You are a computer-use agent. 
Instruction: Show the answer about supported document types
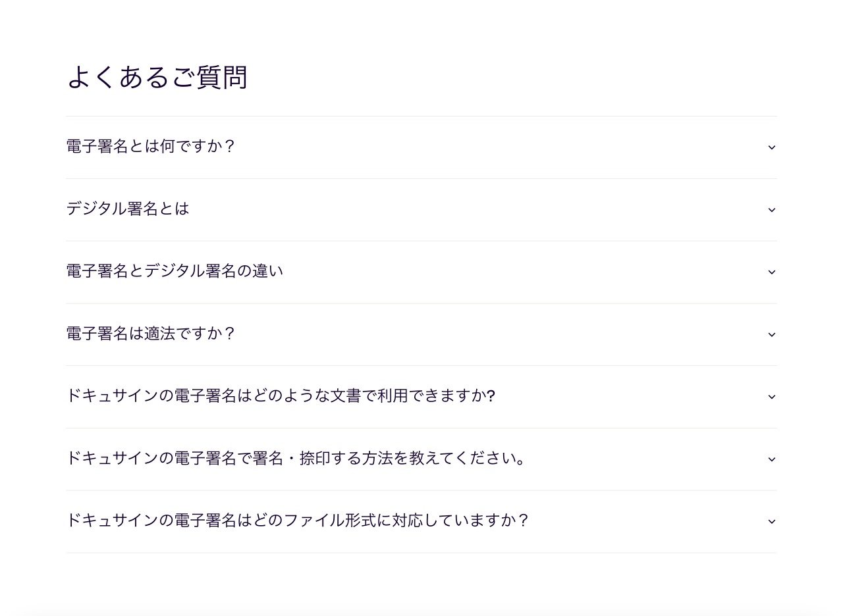[x=282, y=396]
